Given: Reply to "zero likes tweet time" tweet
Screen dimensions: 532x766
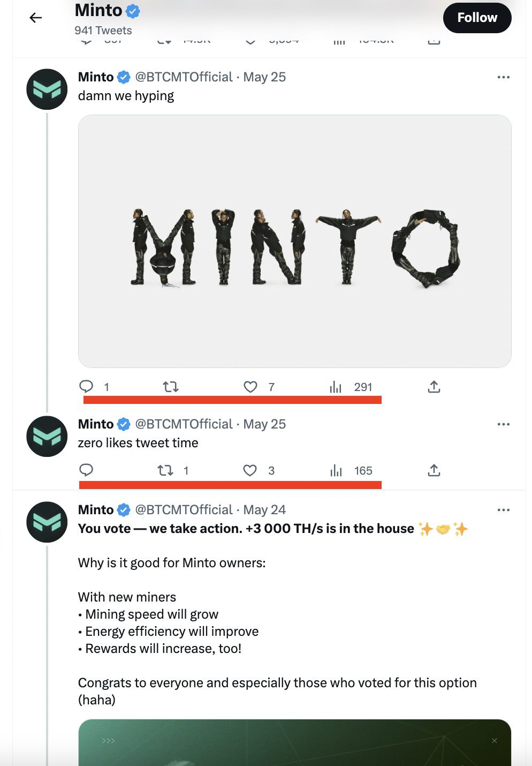Looking at the screenshot, I should pyautogui.click(x=86, y=470).
